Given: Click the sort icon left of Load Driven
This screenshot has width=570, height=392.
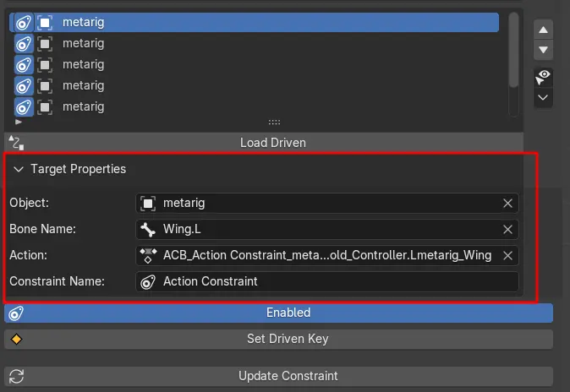Looking at the screenshot, I should pyautogui.click(x=14, y=143).
